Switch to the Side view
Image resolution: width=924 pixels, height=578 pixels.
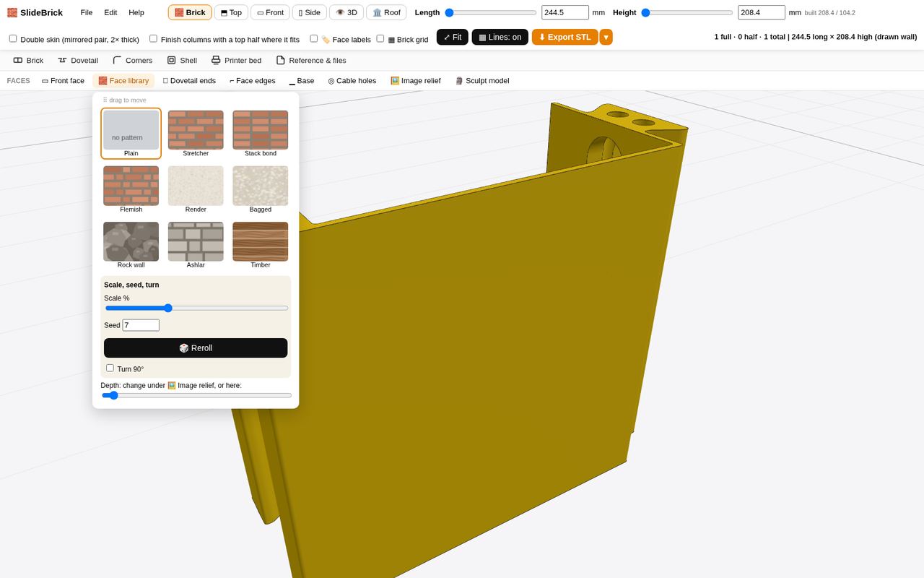(x=309, y=12)
